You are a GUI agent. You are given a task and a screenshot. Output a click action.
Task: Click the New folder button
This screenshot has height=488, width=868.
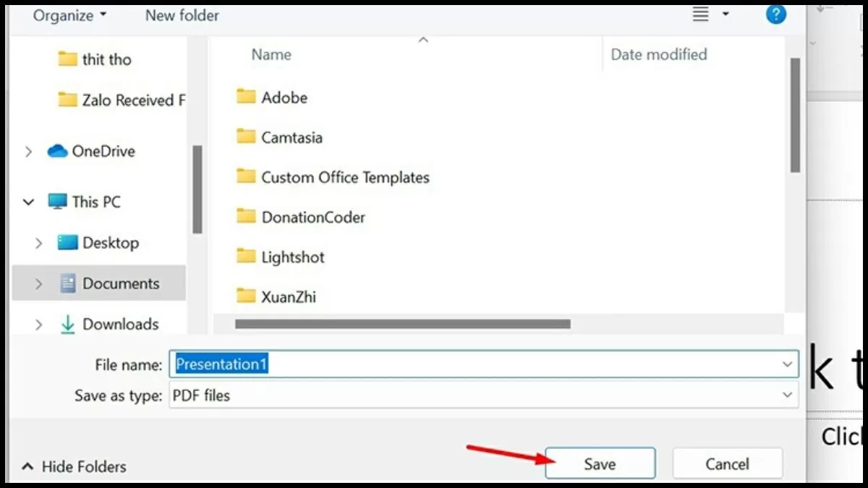pos(182,15)
